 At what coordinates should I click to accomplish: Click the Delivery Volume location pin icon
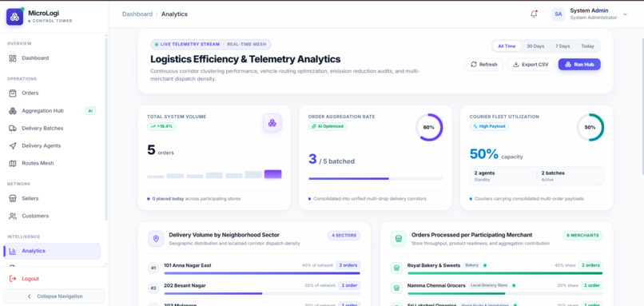(156, 239)
